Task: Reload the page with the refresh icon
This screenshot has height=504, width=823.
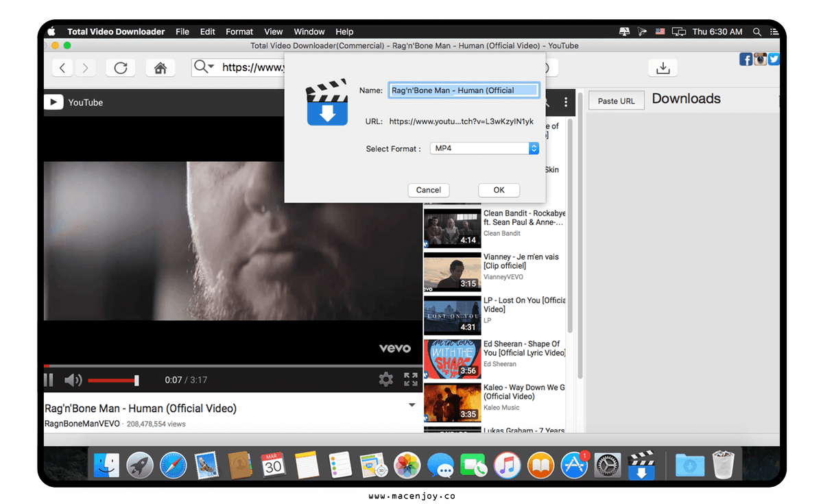Action: point(121,68)
